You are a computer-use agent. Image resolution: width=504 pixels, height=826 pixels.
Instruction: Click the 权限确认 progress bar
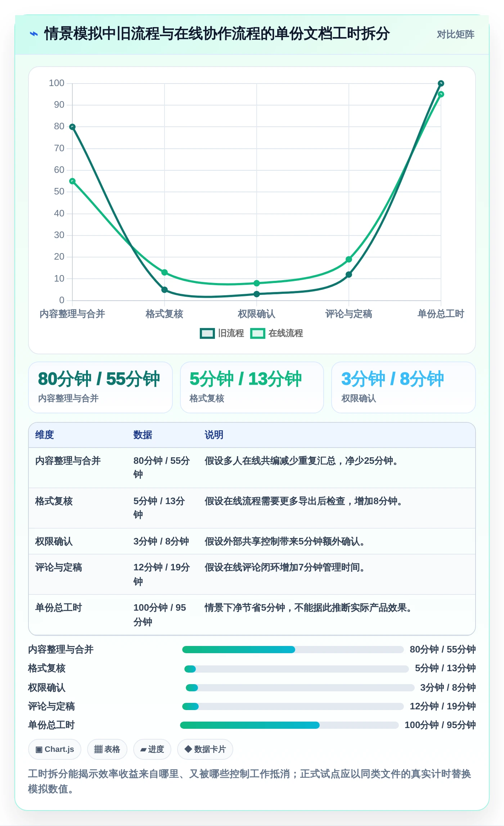300,688
